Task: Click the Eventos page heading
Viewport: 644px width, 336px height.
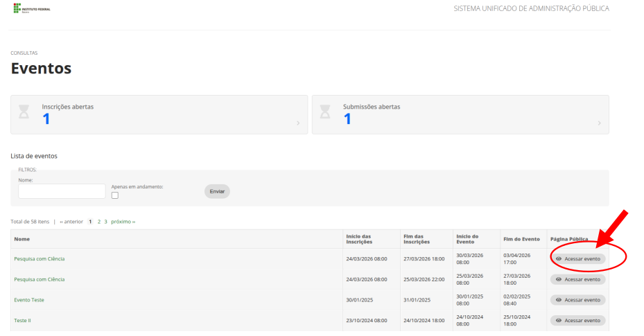Action: pos(41,68)
